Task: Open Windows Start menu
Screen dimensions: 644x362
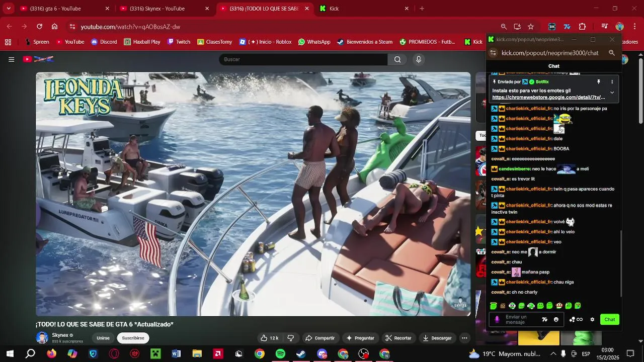Action: (x=10, y=354)
